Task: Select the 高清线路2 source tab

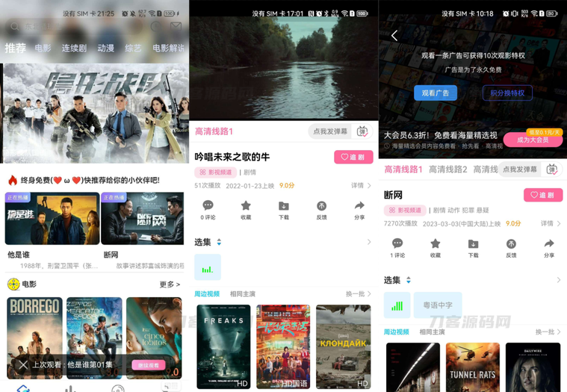Action: pos(447,169)
